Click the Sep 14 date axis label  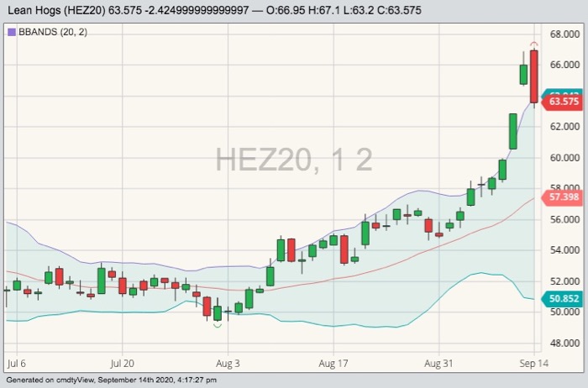[529, 364]
